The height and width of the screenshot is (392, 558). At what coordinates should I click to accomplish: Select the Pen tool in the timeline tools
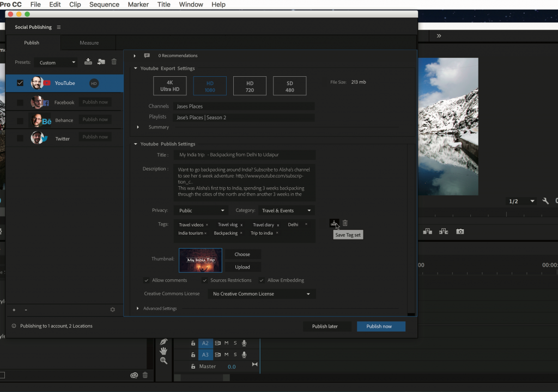point(163,341)
